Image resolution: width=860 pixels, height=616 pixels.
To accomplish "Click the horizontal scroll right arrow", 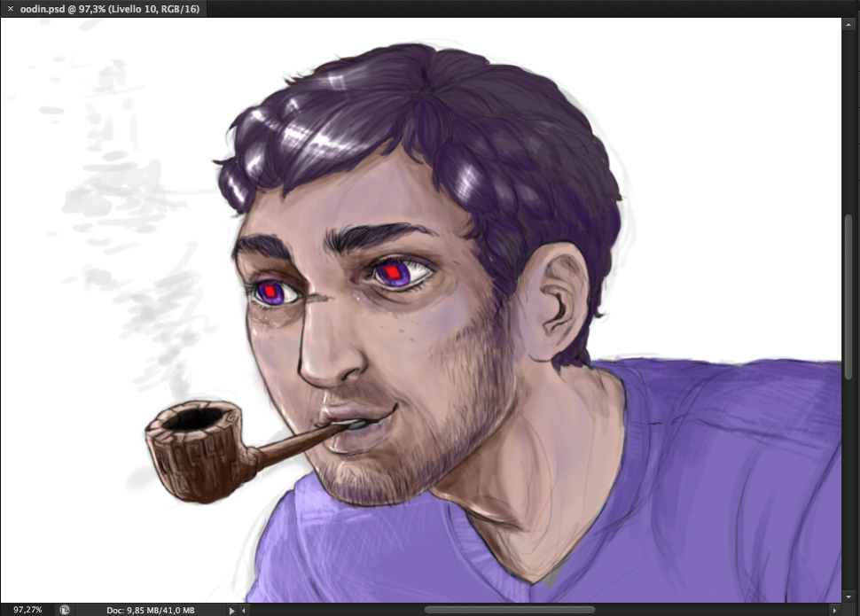I will tap(835, 610).
